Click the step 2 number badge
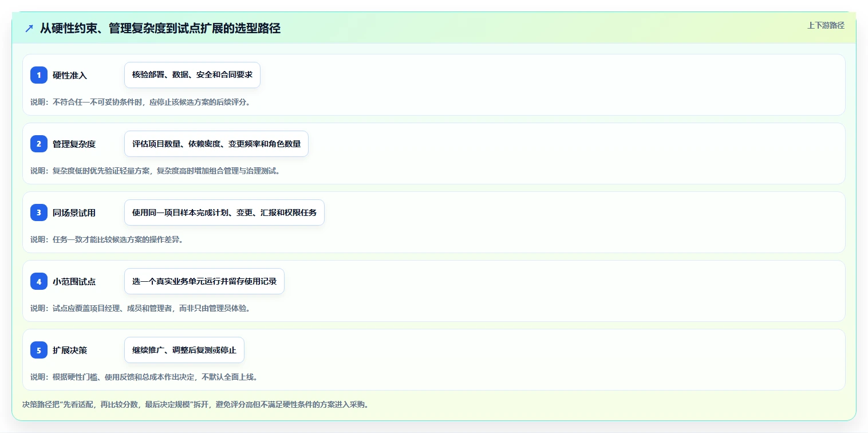This screenshot has height=433, width=868. 39,144
